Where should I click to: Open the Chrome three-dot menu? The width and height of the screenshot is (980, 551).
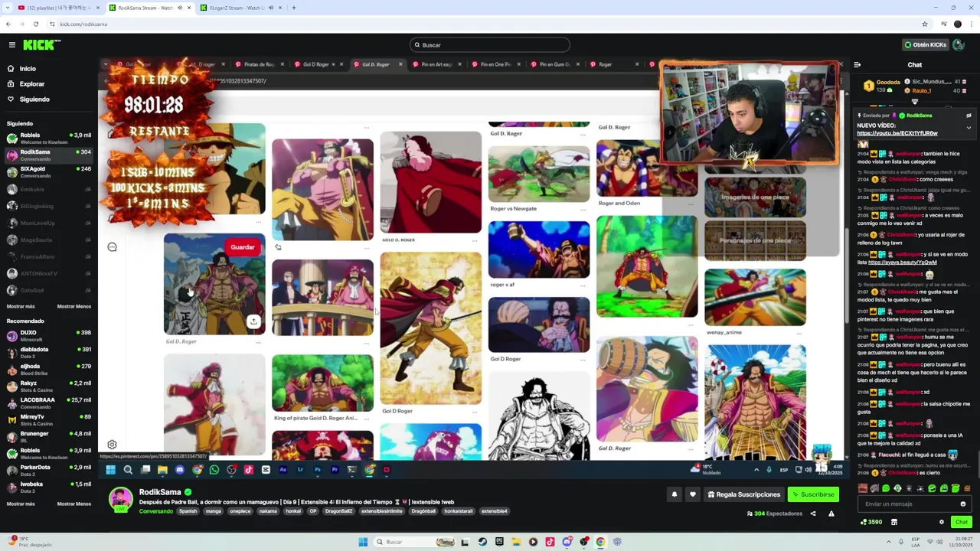click(x=972, y=24)
